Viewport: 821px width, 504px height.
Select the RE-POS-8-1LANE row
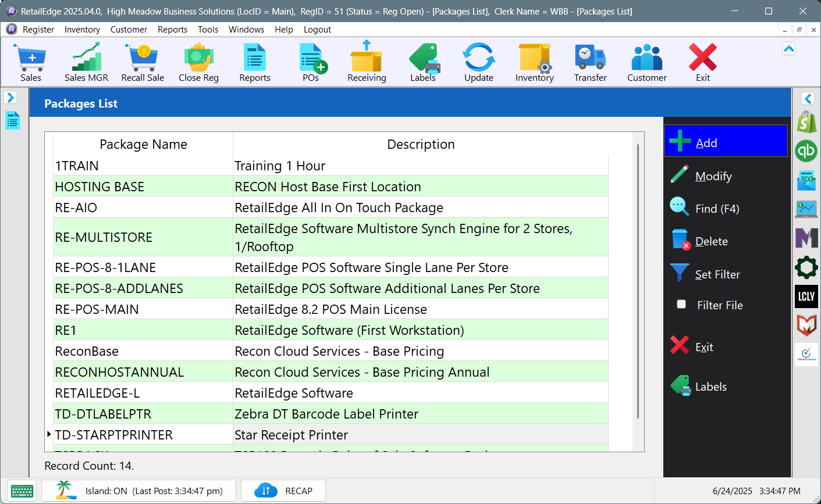tap(330, 267)
